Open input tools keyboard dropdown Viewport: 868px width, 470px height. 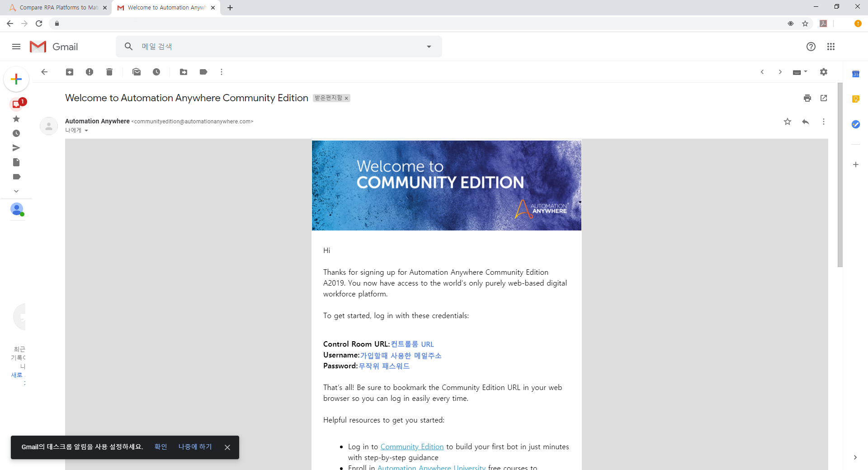(x=800, y=72)
